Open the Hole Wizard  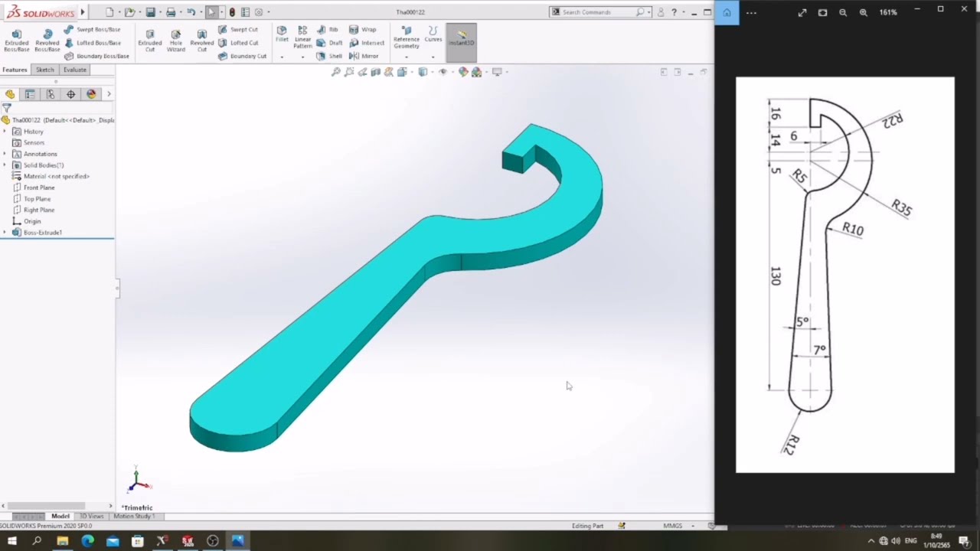pyautogui.click(x=176, y=41)
